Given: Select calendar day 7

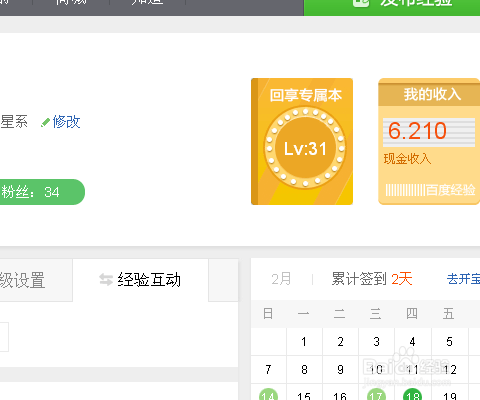Looking at the screenshot, I should click(268, 370).
